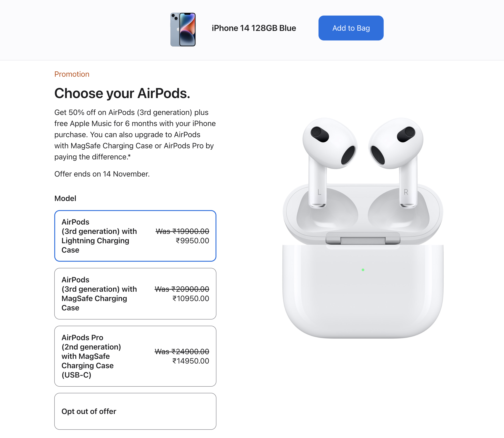Click the iPhone 14 thumbnail image

click(x=183, y=30)
